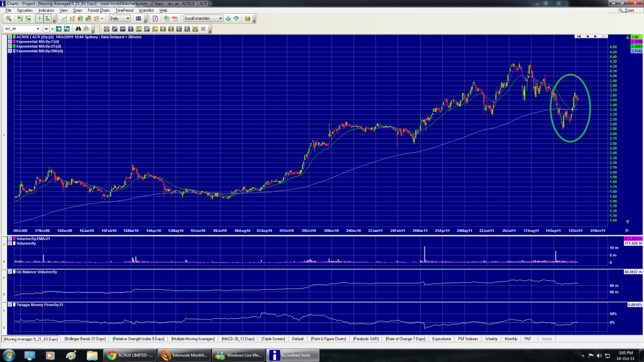The width and height of the screenshot is (644, 362).
Task: Uncheck the Volume:Dy:EMA:21 checkbox
Action: pyautogui.click(x=10, y=238)
